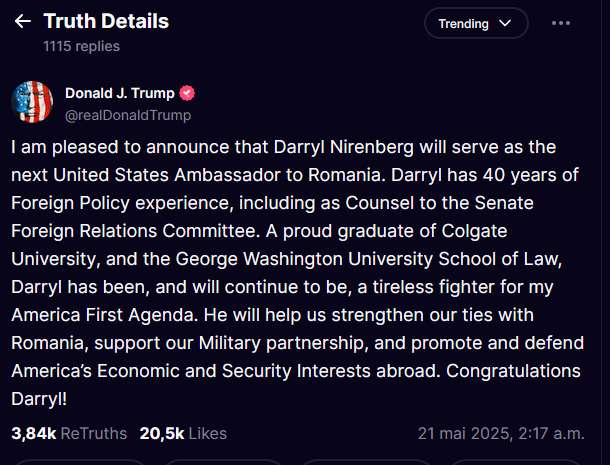Click the 1115 replies subtitle
This screenshot has width=610, height=465.
click(x=81, y=46)
